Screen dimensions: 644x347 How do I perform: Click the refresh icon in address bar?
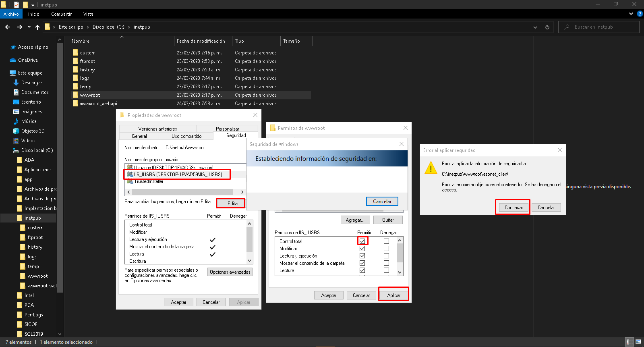pos(547,27)
